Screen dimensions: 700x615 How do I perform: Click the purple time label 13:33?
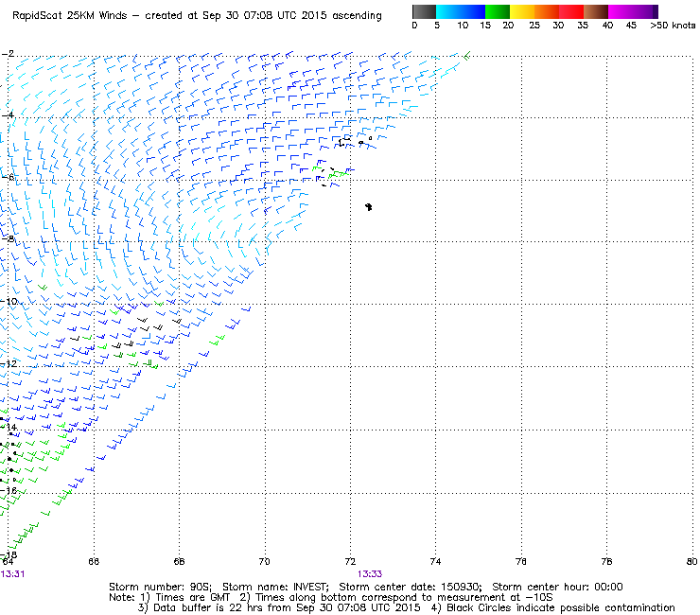tap(370, 574)
